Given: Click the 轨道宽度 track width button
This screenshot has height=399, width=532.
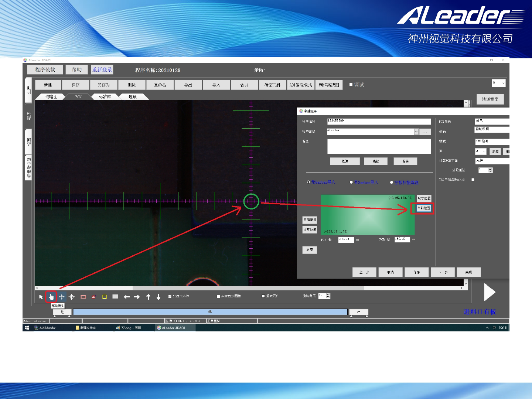Looking at the screenshot, I should click(490, 99).
